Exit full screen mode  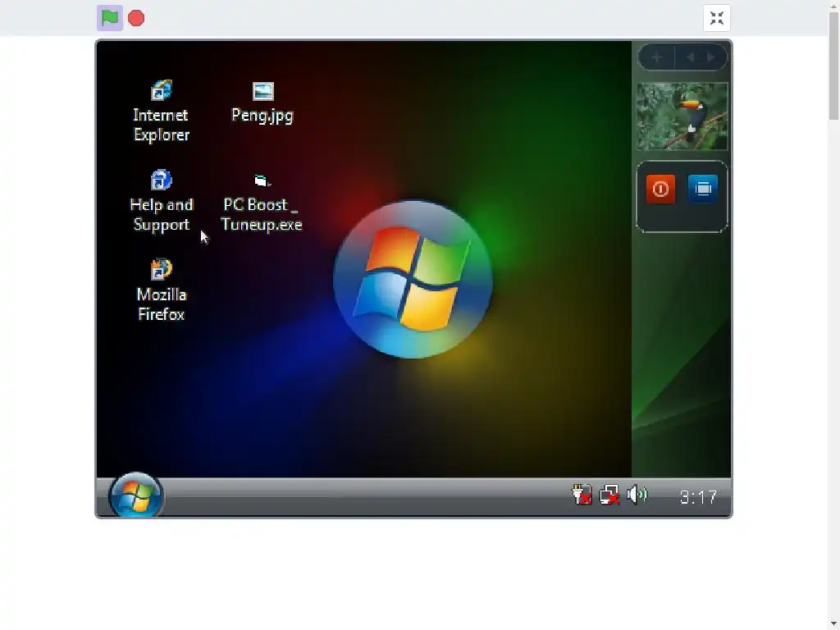click(717, 18)
